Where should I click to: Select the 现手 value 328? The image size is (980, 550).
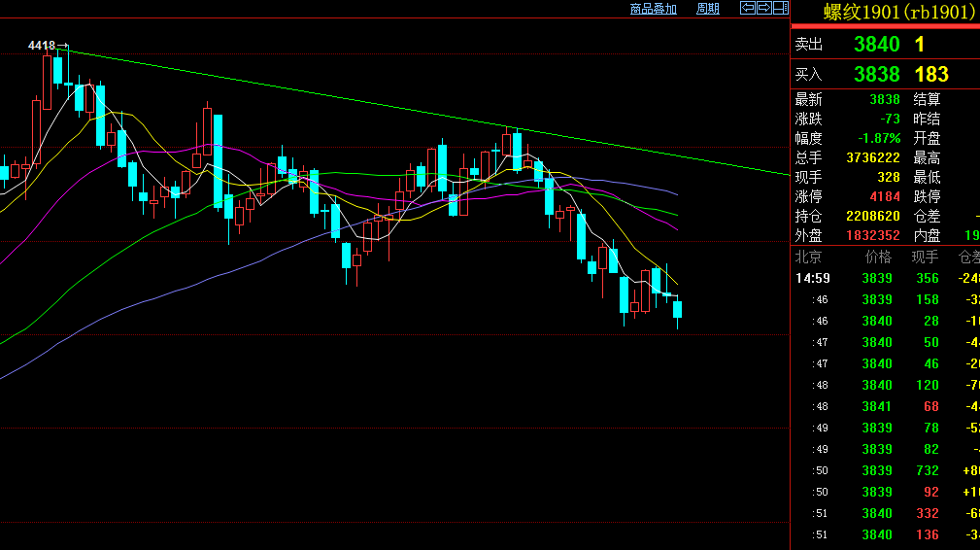(x=888, y=177)
